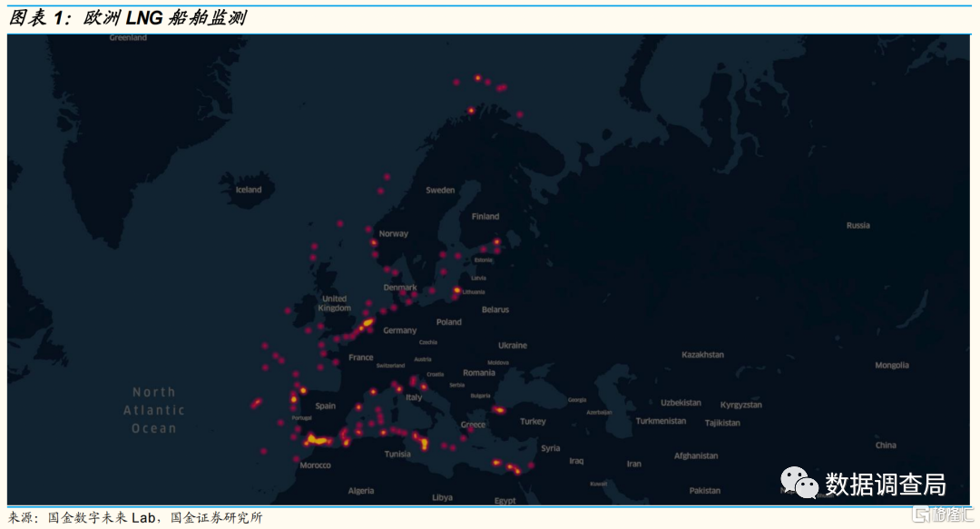This screenshot has height=529, width=980.
Task: Click the WeChat logo icon in the watermark
Action: point(799,483)
